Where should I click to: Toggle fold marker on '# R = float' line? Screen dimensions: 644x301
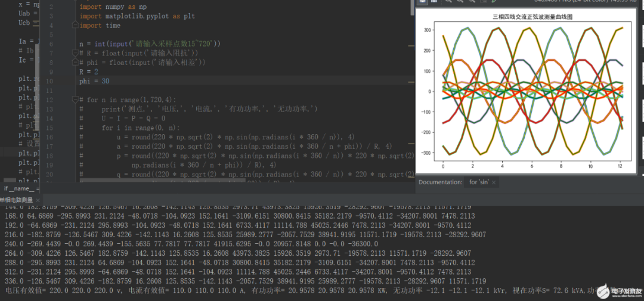[75, 53]
